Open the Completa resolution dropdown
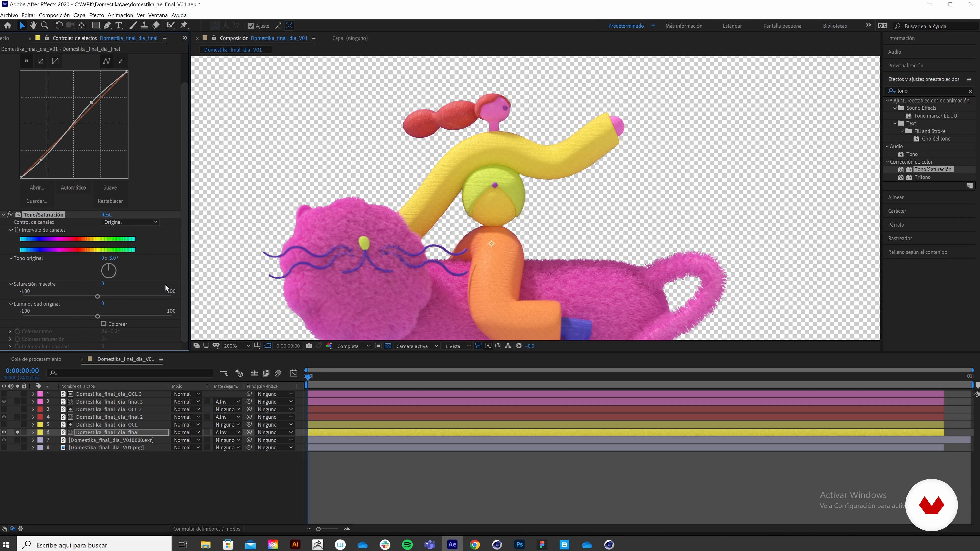 [353, 346]
